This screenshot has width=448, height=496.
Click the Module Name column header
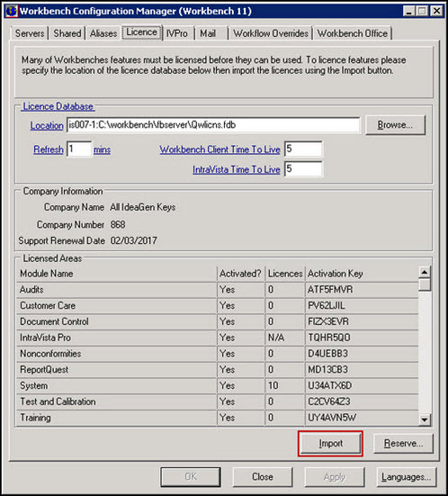(117, 274)
